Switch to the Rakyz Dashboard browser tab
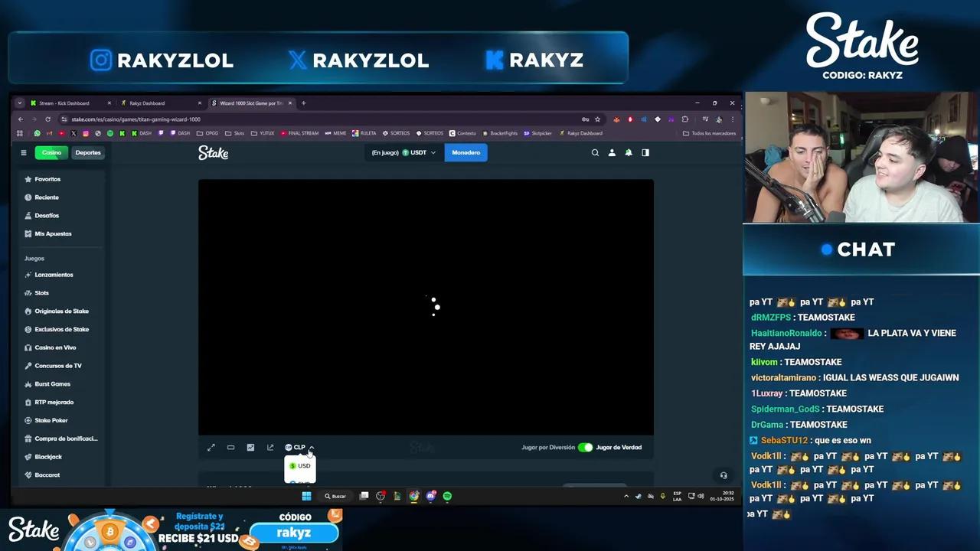Screen dimensions: 980x551 tap(161, 103)
